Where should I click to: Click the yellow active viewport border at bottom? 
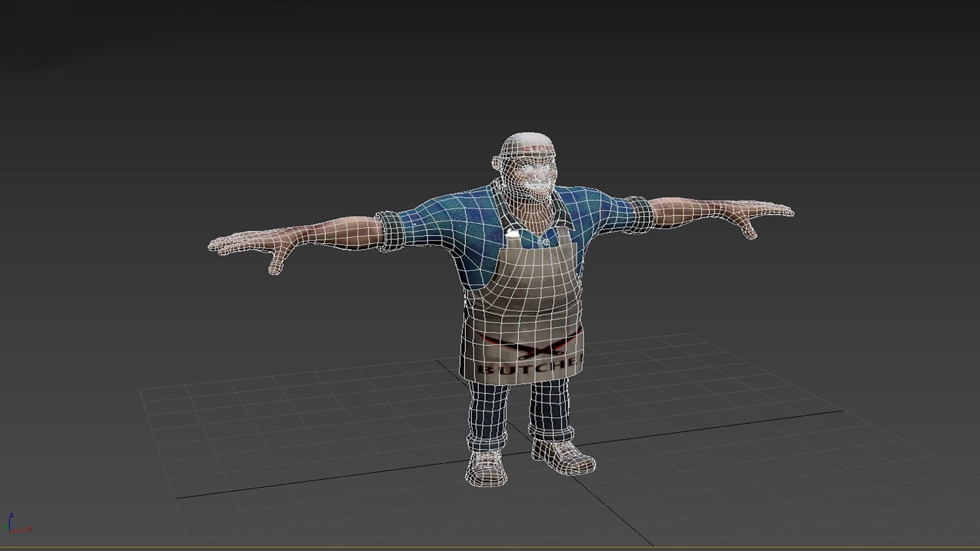pos(490,546)
